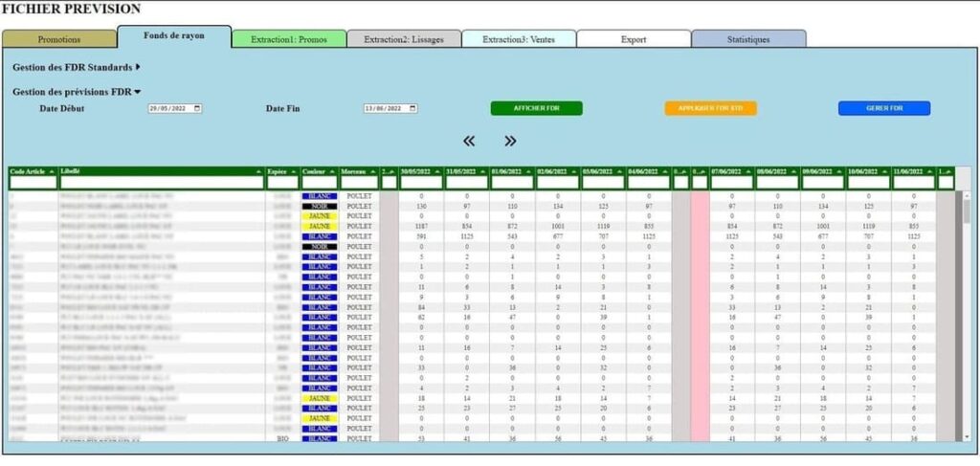
Task: Sort by Espèce column arrow
Action: 295,171
